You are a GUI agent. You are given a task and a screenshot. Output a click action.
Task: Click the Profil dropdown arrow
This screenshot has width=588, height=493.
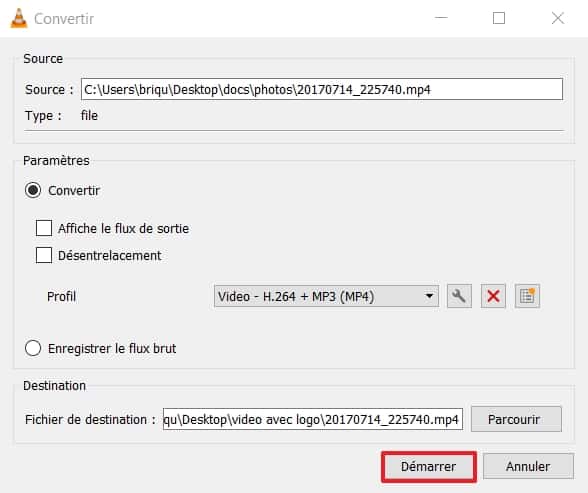429,296
